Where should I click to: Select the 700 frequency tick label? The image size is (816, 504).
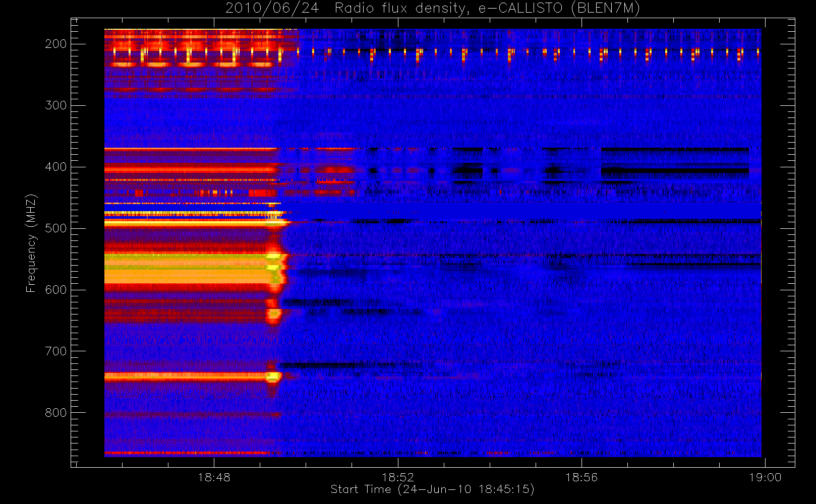click(56, 351)
